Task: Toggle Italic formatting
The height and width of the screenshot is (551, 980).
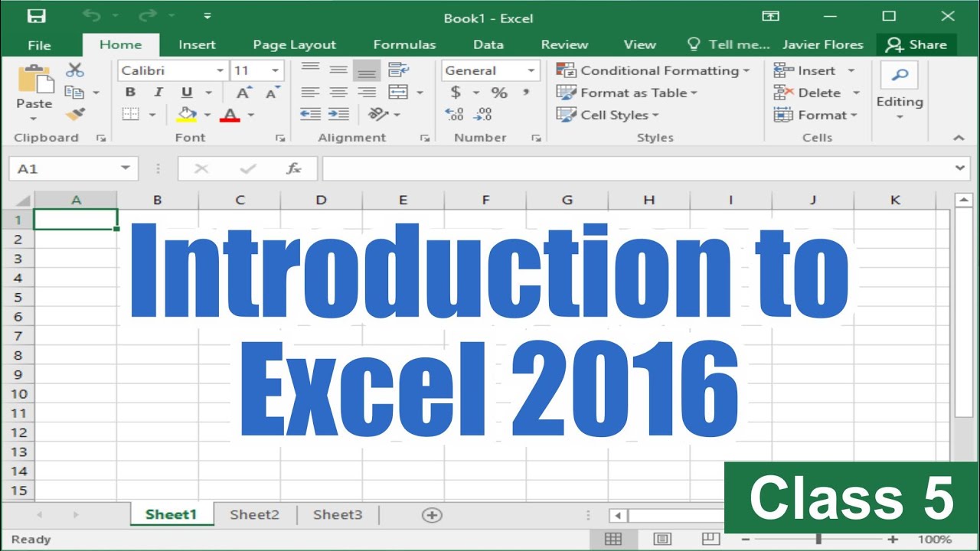Action: pos(158,93)
